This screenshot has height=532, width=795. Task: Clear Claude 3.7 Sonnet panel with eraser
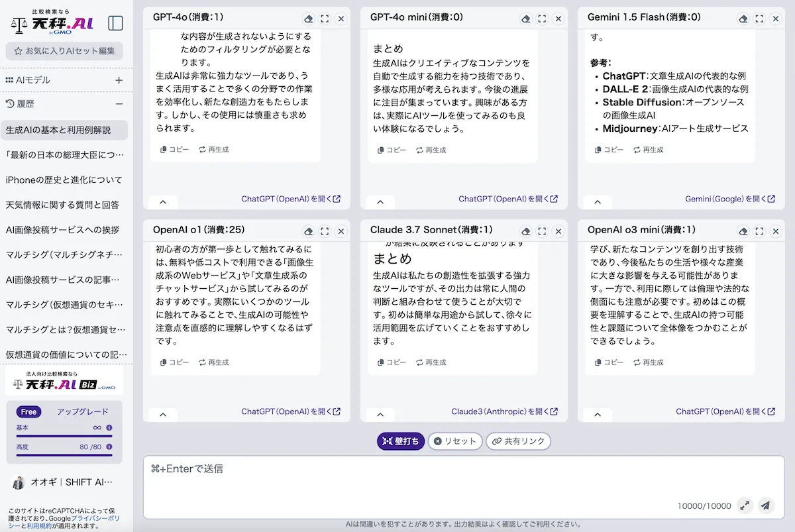click(x=525, y=231)
